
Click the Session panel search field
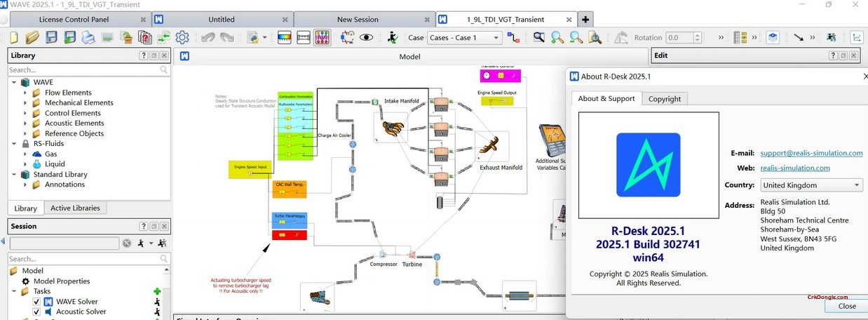point(88,259)
